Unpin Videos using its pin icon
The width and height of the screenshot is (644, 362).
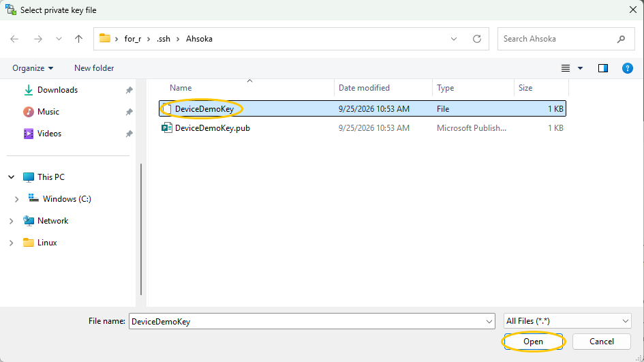coord(129,134)
